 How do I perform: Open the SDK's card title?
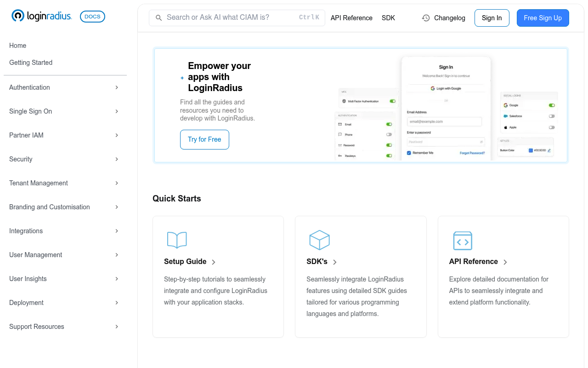point(317,262)
